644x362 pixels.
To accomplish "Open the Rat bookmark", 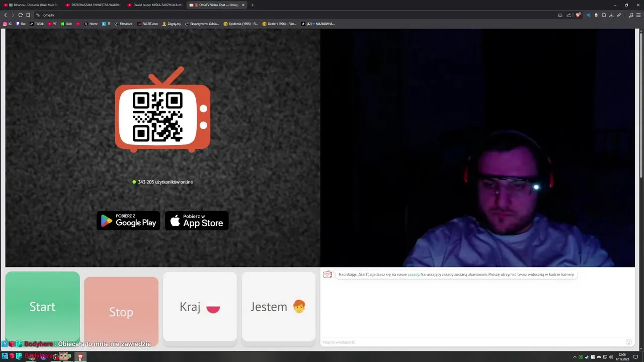I will coord(21,24).
